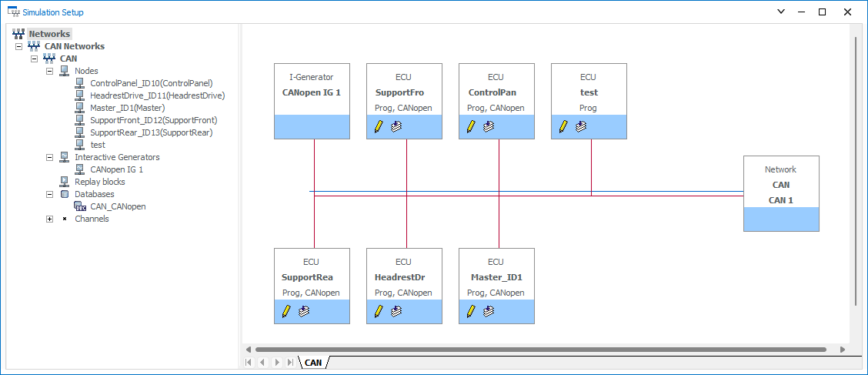The image size is (868, 375).
Task: Select the SupportRea ECU block title
Action: coord(307,277)
